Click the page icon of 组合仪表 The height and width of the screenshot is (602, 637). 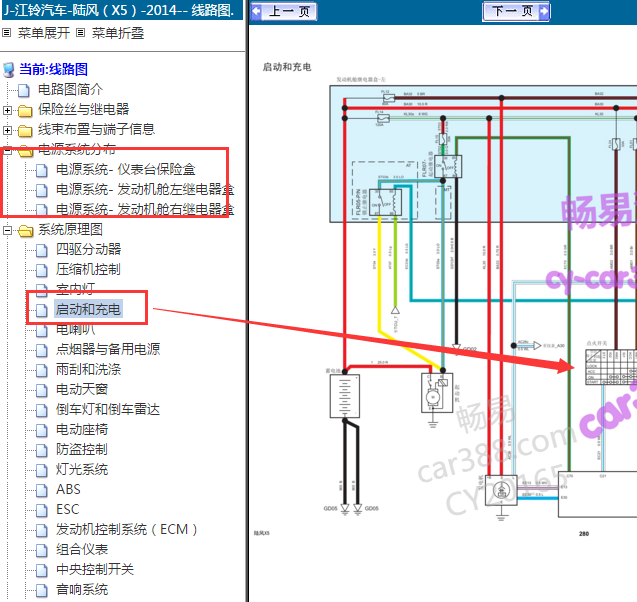[41, 551]
